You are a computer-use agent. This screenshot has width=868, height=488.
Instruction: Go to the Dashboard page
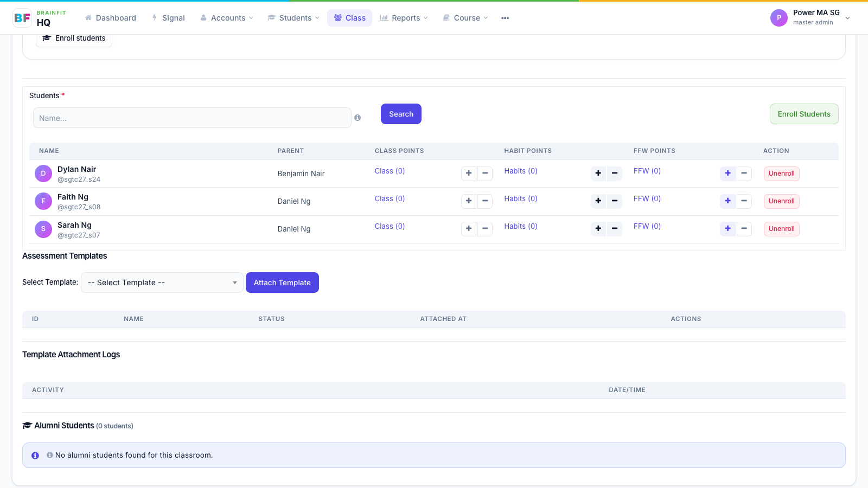111,18
